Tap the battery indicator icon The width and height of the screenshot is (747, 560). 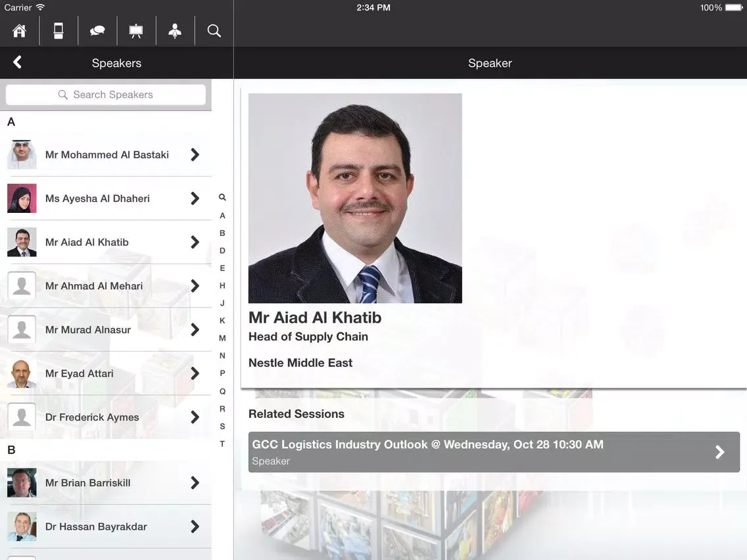coord(734,8)
